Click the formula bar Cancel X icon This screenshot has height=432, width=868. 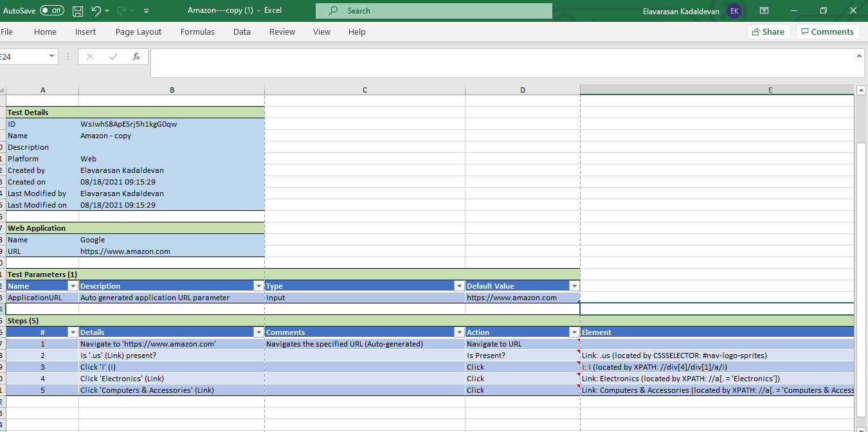click(90, 57)
